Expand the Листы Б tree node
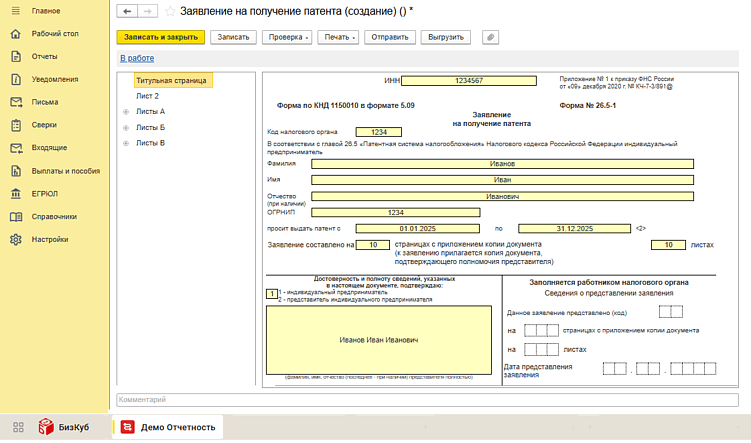Viewport: 751px width, 443px height. tap(126, 128)
